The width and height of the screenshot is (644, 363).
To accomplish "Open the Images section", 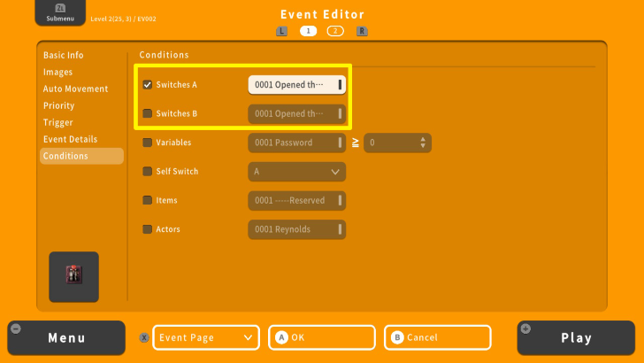I will 57,72.
